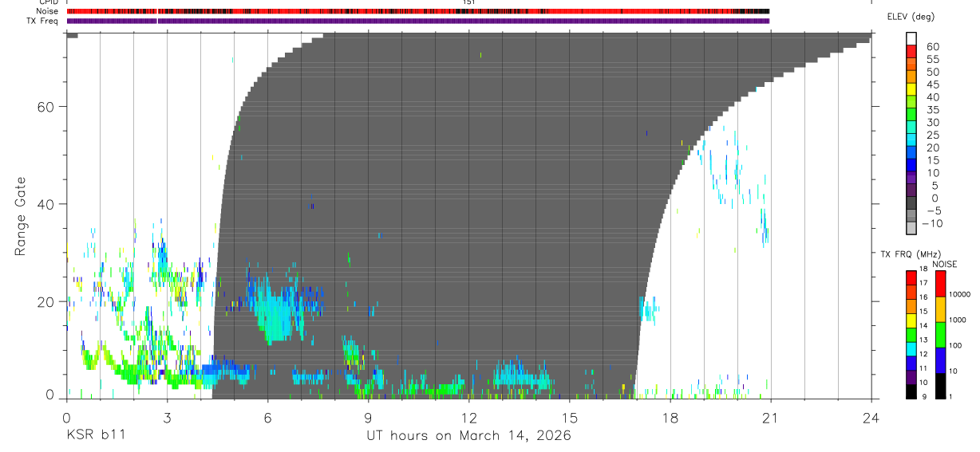
Task: Click the 'Range Gate' vertical axis title
Action: (19, 216)
